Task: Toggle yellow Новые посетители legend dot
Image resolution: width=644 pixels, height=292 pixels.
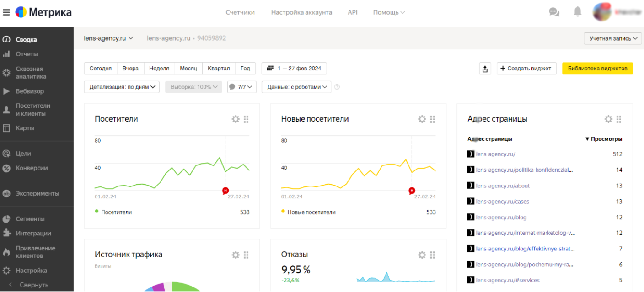Action: 283,211
